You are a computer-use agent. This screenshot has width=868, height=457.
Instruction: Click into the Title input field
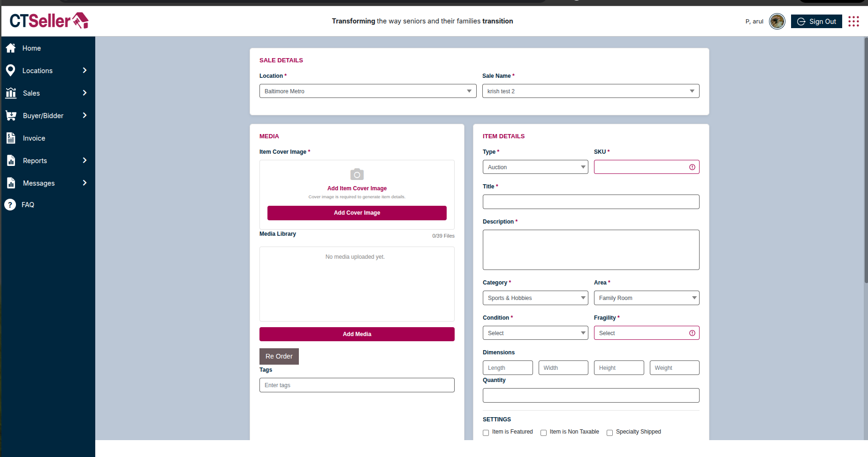point(591,202)
